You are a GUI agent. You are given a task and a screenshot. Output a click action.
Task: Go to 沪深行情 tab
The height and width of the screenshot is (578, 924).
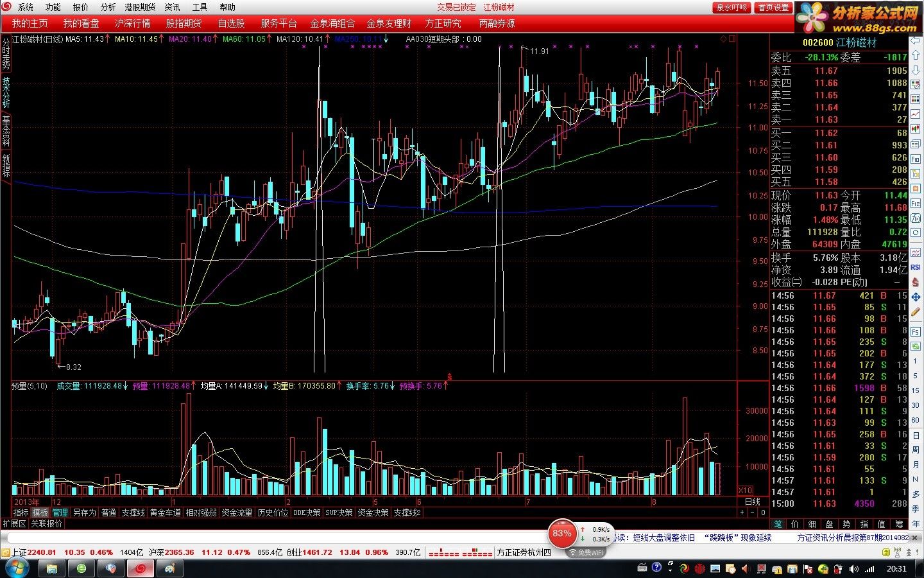(132, 23)
